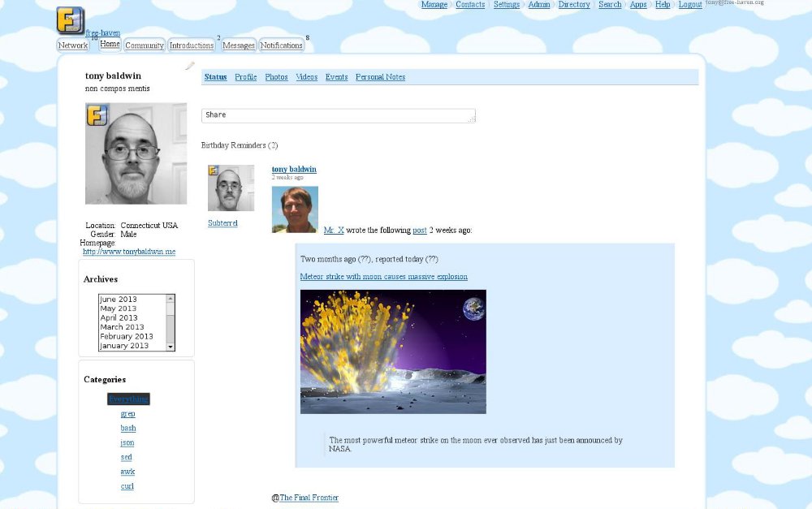
Task: Open the Notifications tab
Action: [x=281, y=45]
